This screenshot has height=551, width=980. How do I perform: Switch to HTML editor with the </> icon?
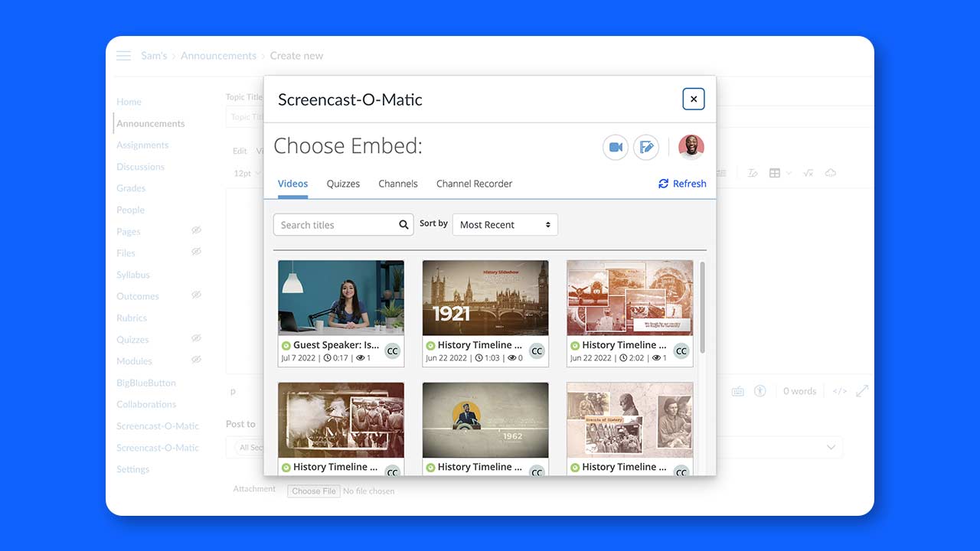pos(840,391)
